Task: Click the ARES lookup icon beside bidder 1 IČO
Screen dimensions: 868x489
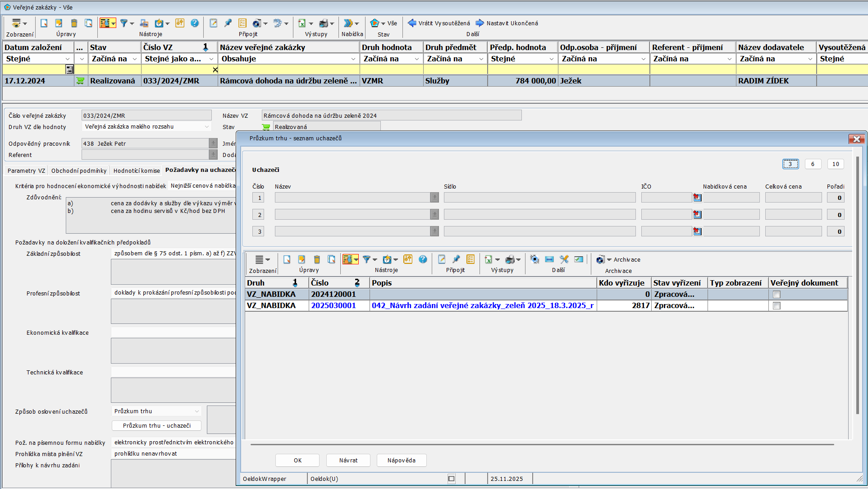Action: [x=697, y=198]
